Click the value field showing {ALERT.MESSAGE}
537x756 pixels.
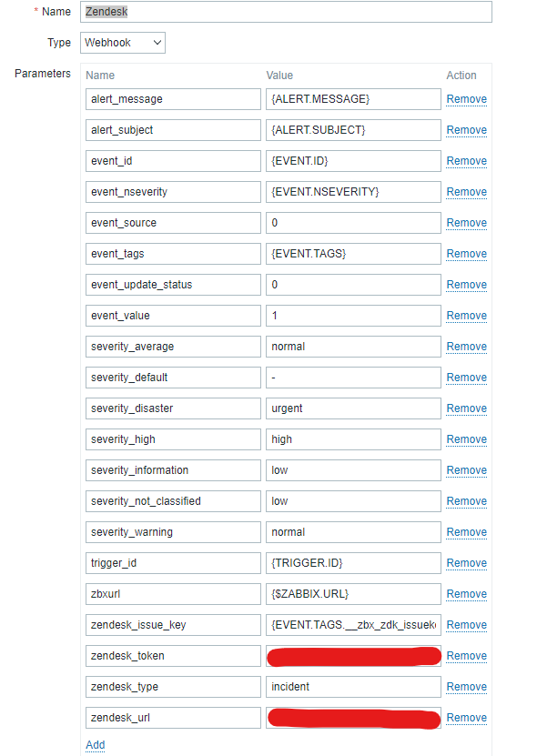[349, 99]
